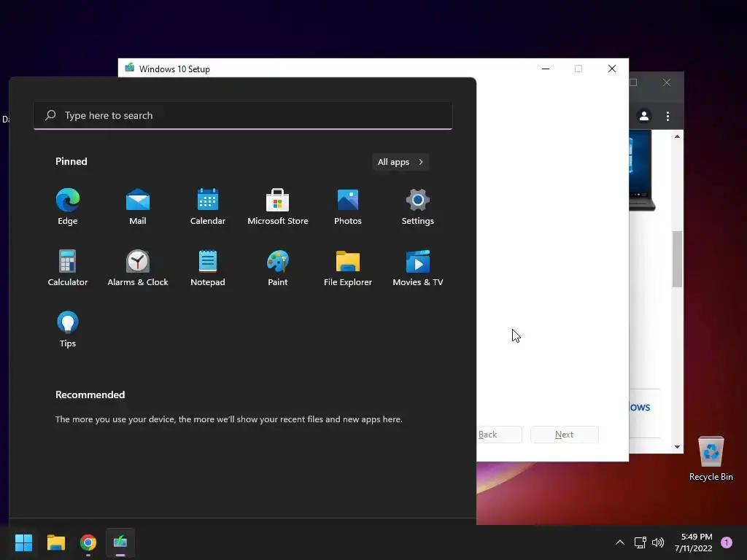Open Chrome profile avatar icon
The width and height of the screenshot is (747, 560).
[644, 116]
